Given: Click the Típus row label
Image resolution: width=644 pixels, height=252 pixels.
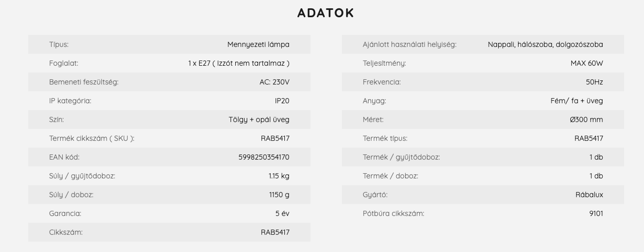Looking at the screenshot, I should point(59,44).
